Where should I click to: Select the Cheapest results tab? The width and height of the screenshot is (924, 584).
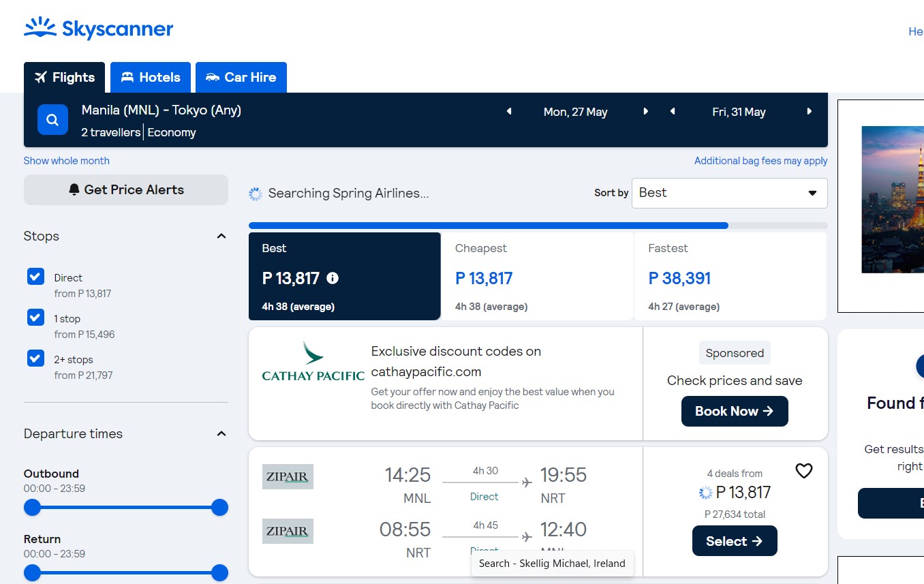(x=537, y=276)
